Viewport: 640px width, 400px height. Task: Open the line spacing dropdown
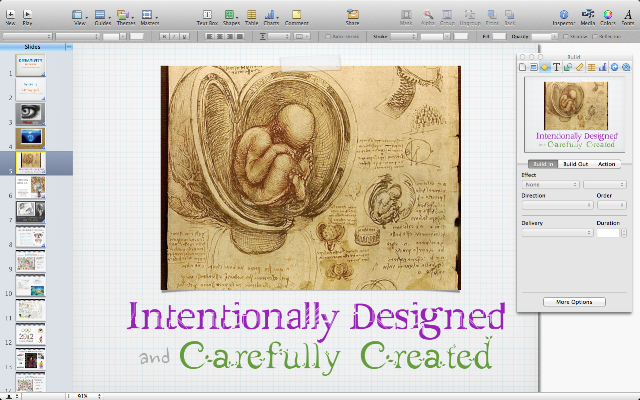(278, 37)
